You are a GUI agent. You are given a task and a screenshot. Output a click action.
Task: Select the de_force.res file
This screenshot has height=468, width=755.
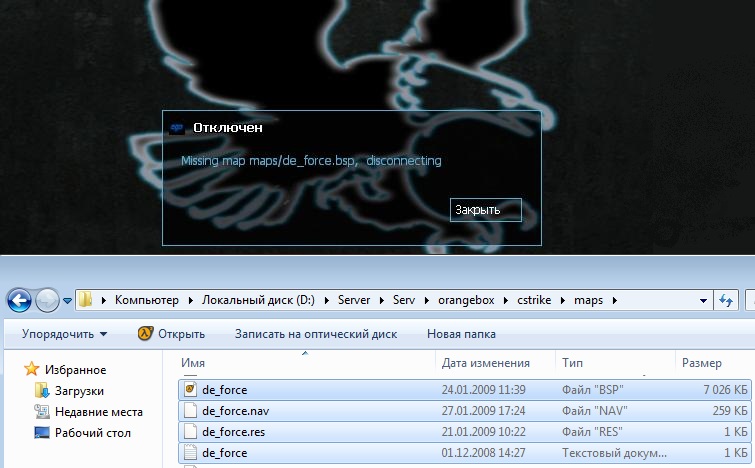tap(465, 432)
